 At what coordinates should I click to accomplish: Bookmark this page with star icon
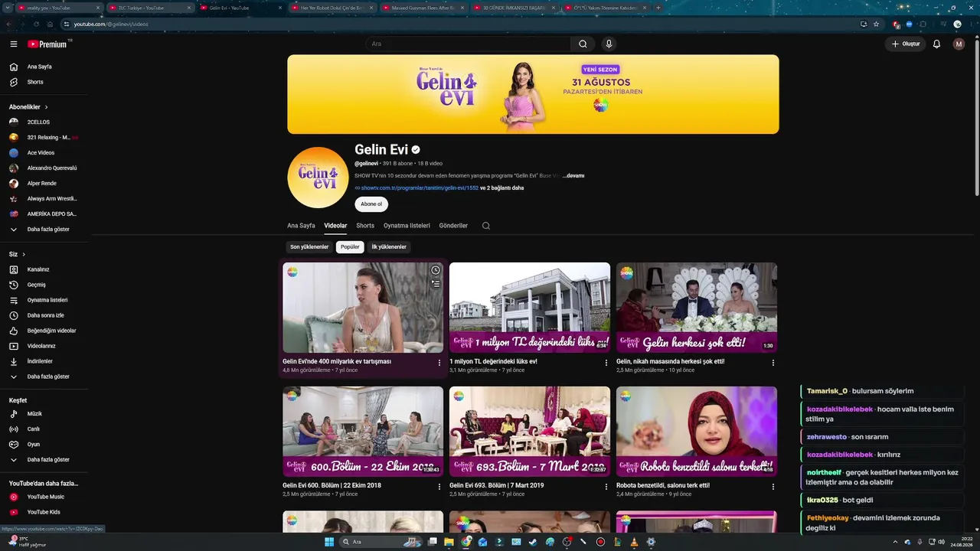(877, 24)
